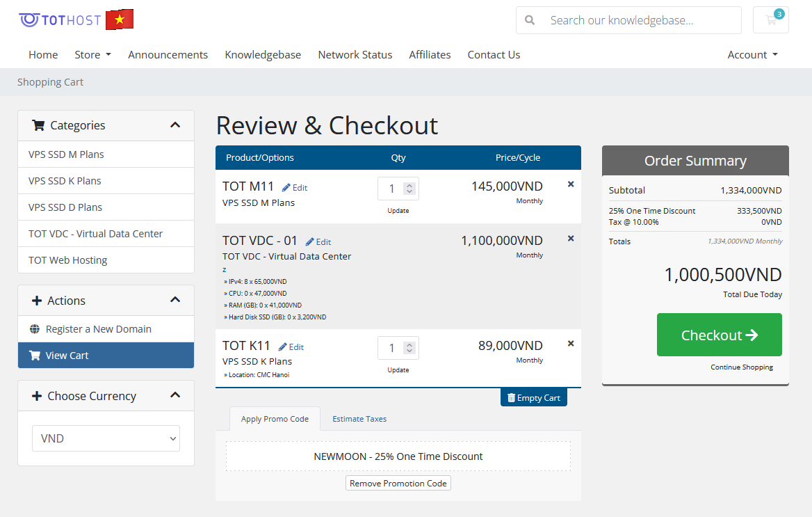Delete TOT K11 item using X
The height and width of the screenshot is (517, 812).
(571, 344)
